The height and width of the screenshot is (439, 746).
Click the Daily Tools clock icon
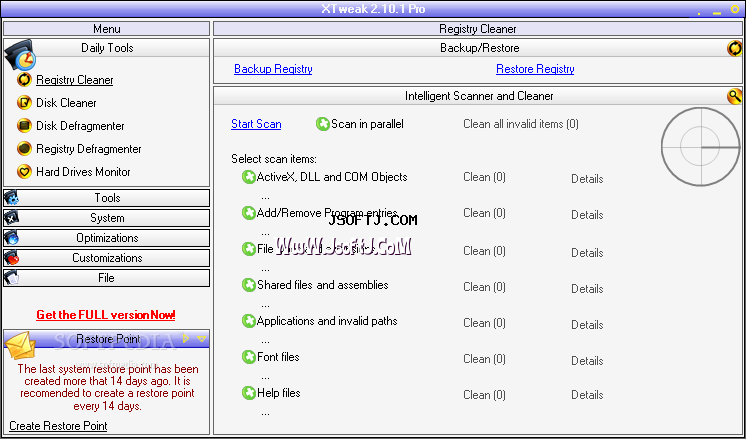click(20, 55)
